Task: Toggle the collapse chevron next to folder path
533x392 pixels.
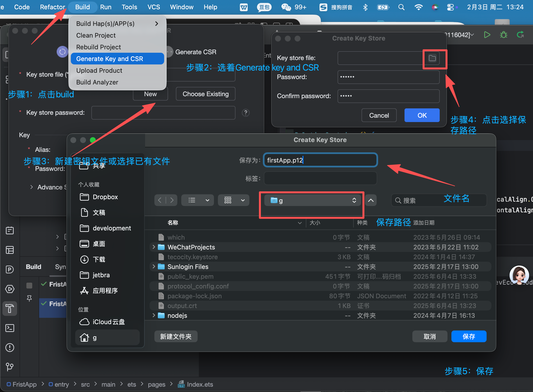Action: (371, 200)
